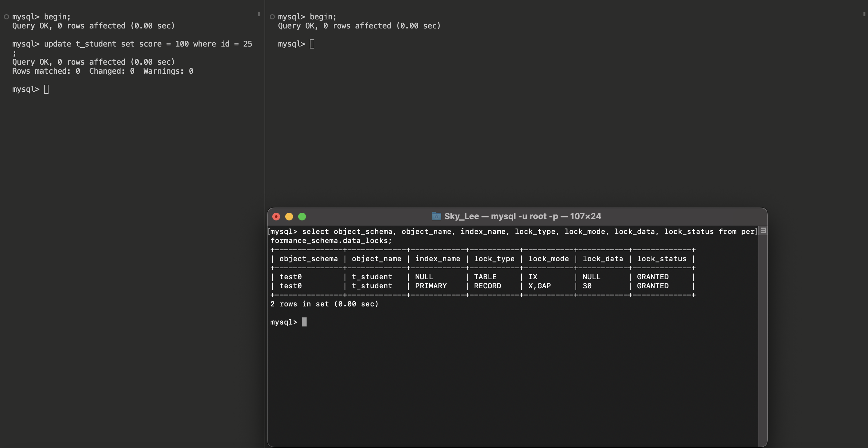Minimize the Terminal window with yellow button
868x448 pixels.
[289, 217]
